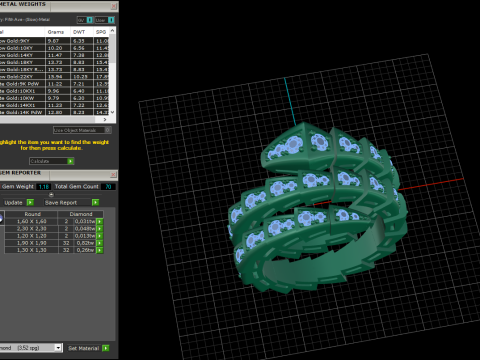Select the Gold:22KY metal row

54,76
